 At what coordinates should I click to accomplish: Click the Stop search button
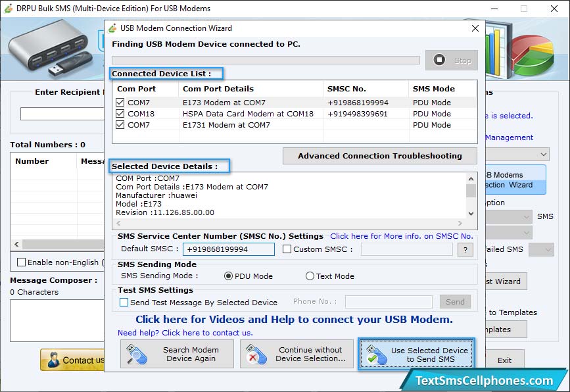click(x=452, y=60)
